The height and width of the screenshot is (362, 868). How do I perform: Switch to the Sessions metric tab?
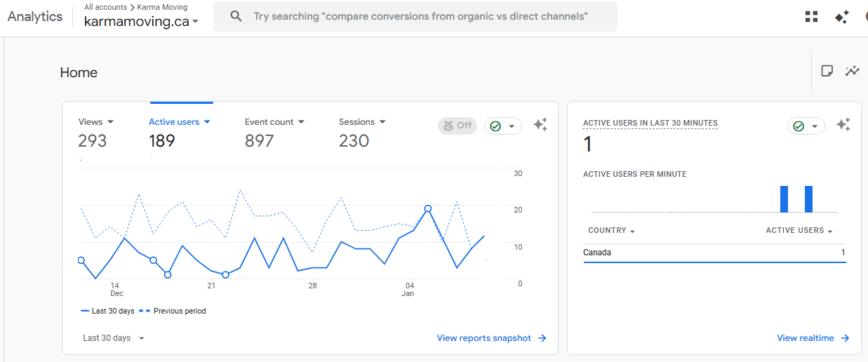pyautogui.click(x=362, y=122)
